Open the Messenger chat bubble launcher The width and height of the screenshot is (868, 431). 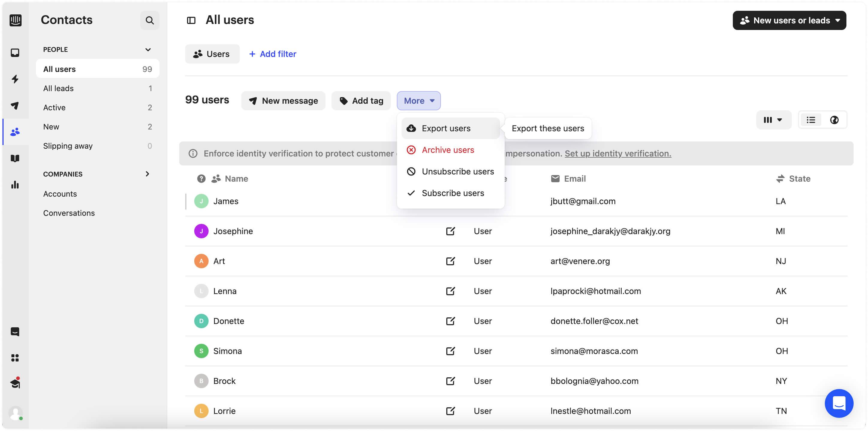839,403
